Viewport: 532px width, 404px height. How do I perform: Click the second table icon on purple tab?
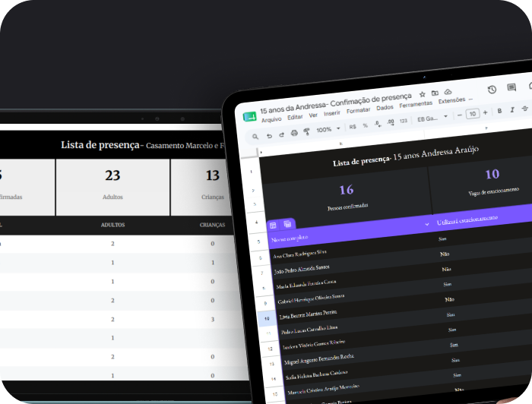287,224
